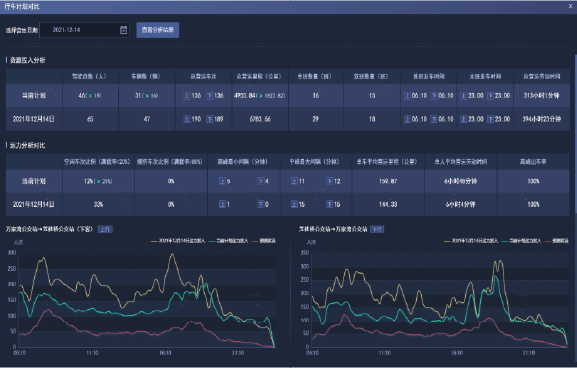
Task: Click the 驾驶员数（人）column header
Action: [90, 76]
